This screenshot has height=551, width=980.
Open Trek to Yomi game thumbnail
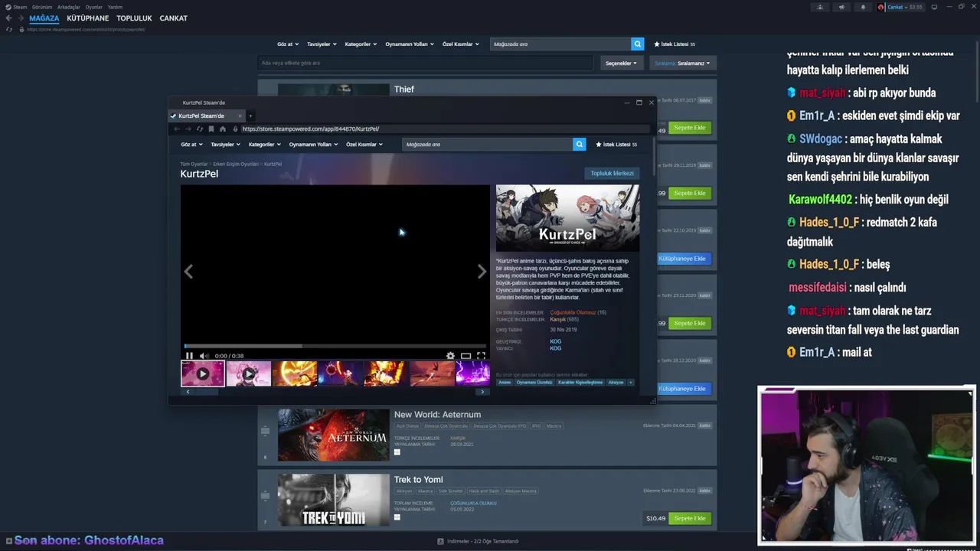tap(333, 500)
